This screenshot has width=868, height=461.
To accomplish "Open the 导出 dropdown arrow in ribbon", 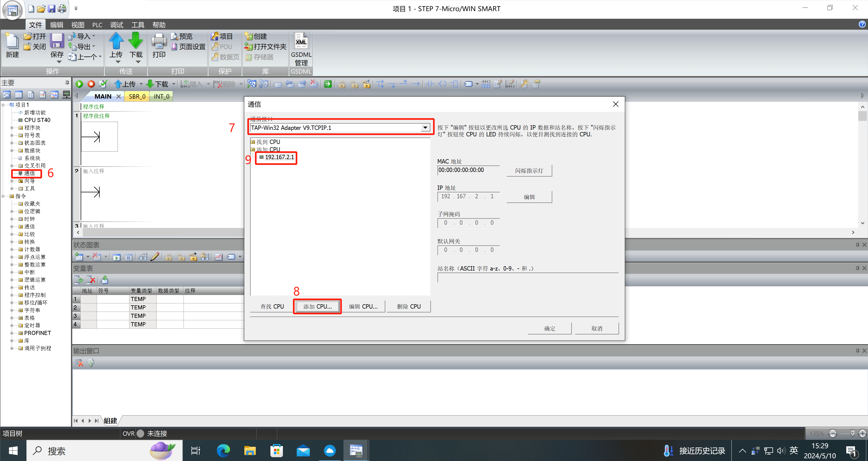I will [x=94, y=46].
